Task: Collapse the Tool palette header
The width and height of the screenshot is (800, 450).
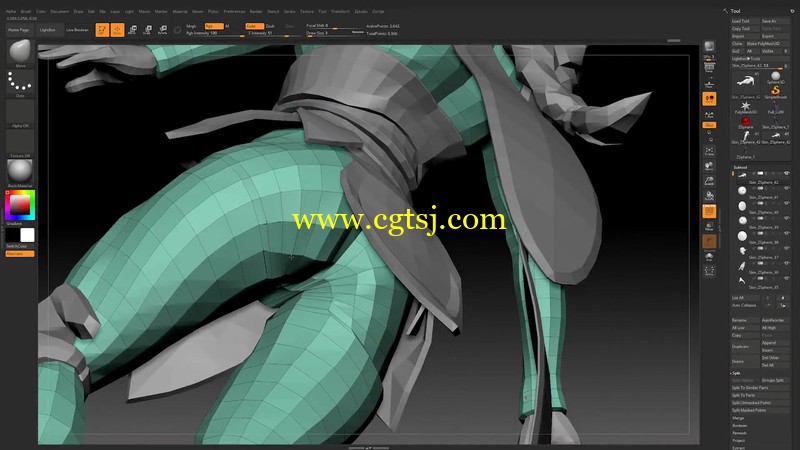Action: pyautogui.click(x=735, y=11)
